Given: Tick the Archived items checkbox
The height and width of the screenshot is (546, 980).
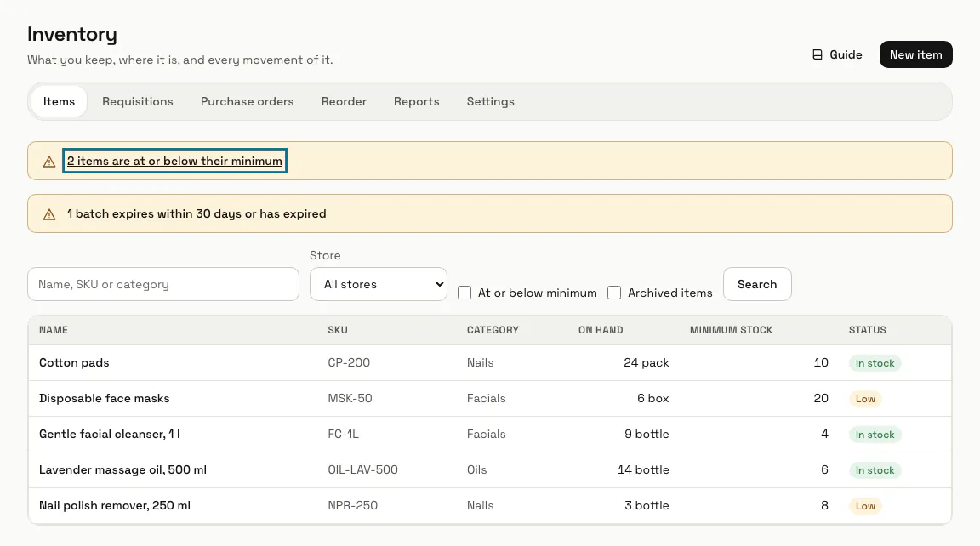Looking at the screenshot, I should coord(614,293).
